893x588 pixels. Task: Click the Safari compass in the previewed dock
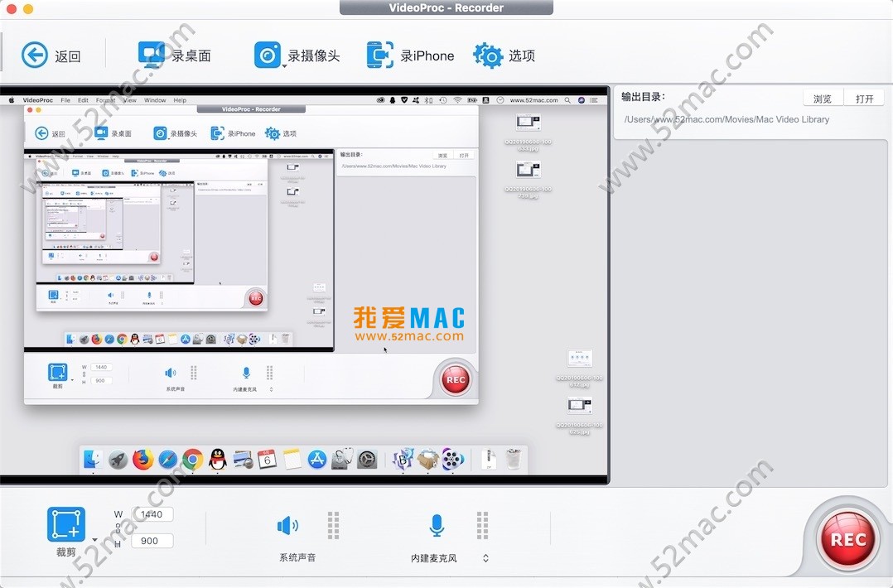coord(167,459)
